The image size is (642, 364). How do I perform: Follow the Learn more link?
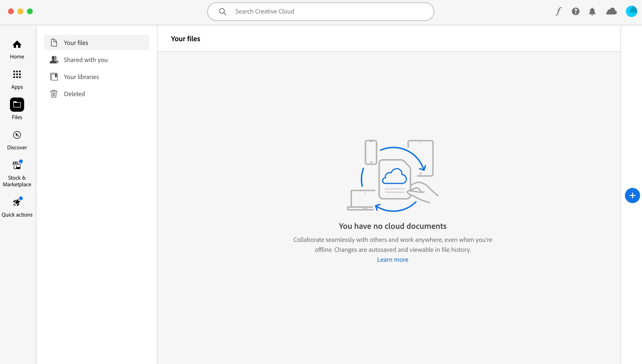coord(393,259)
